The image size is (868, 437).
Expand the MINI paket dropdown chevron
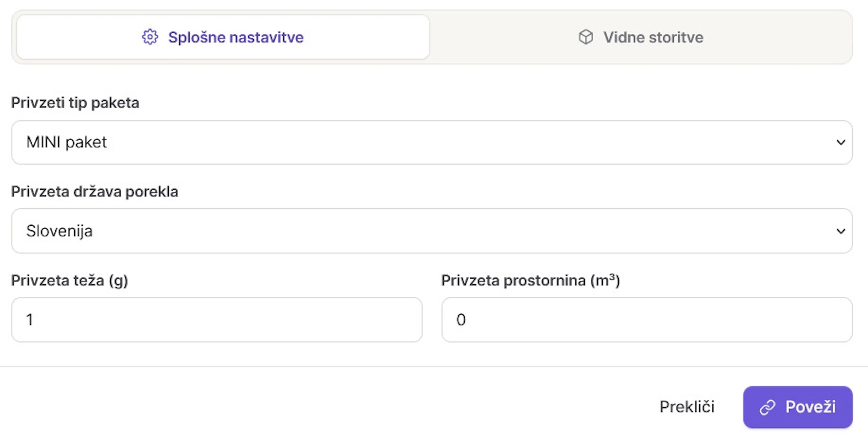(x=841, y=142)
